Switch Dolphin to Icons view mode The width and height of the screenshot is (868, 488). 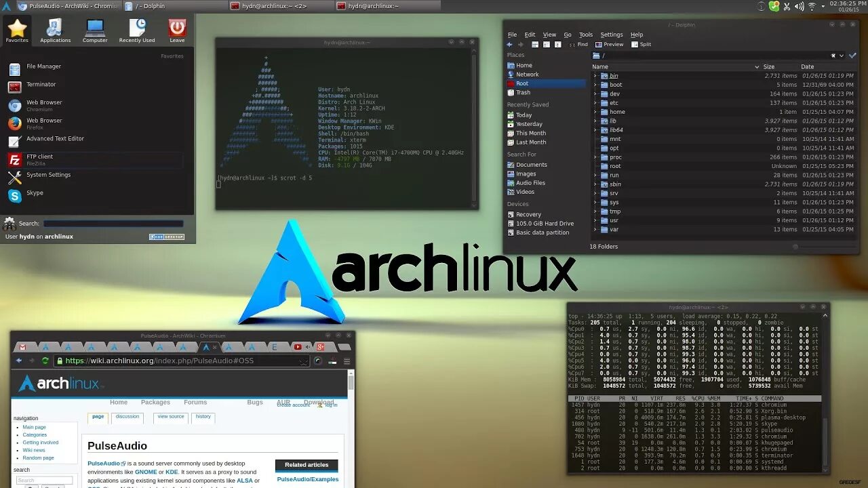click(x=535, y=45)
